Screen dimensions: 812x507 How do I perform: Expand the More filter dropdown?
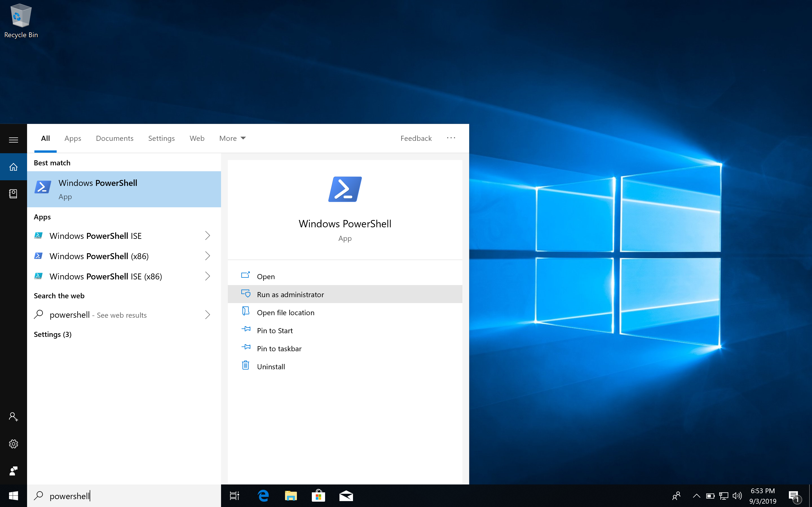[232, 138]
